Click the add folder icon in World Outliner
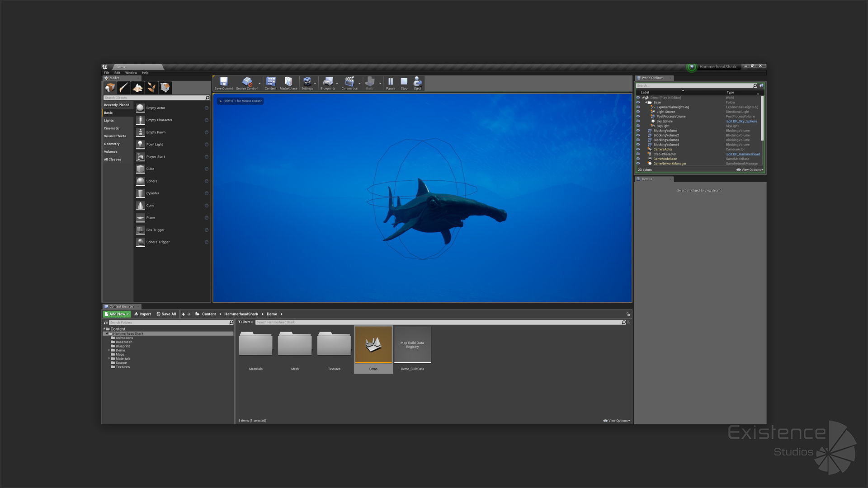 [761, 85]
